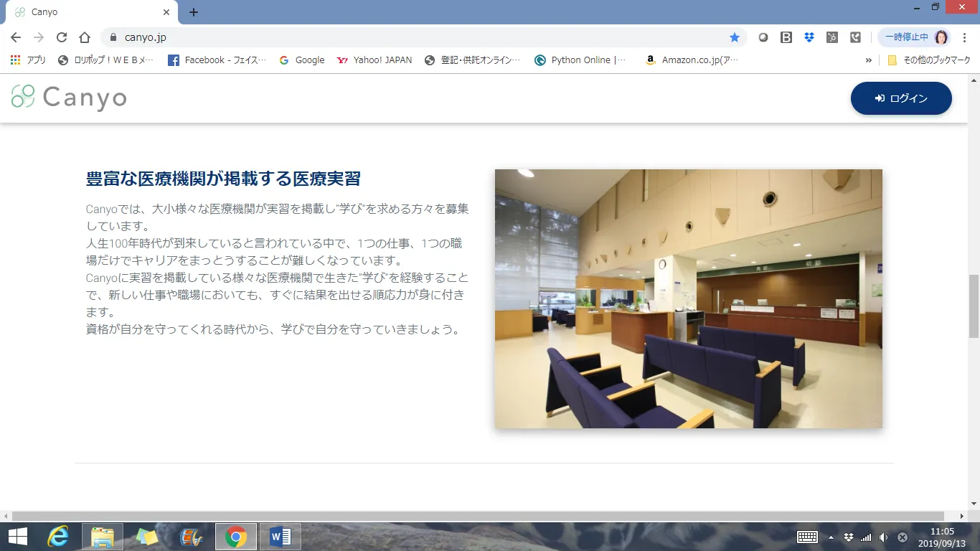Reload the canyo.jp page
980x551 pixels.
tap(62, 37)
